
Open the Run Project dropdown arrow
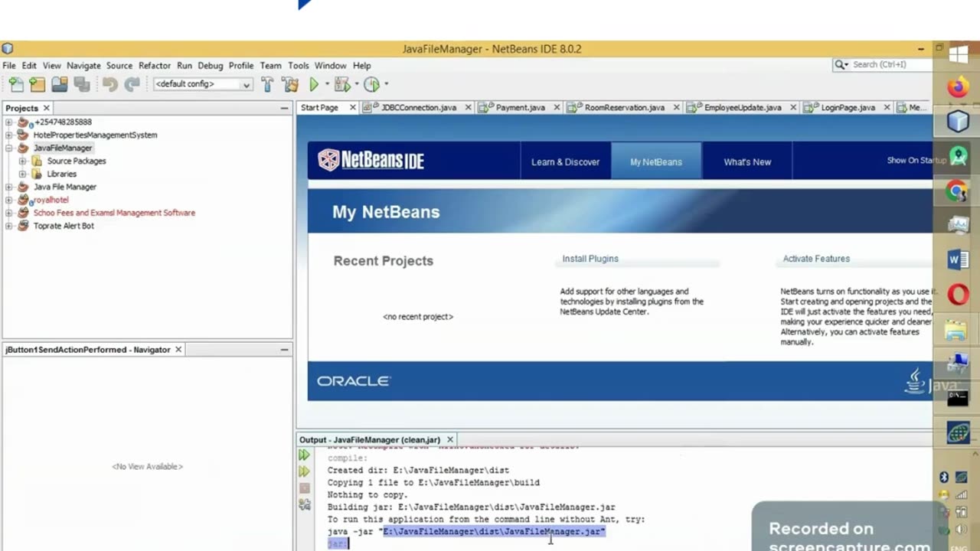pyautogui.click(x=327, y=84)
